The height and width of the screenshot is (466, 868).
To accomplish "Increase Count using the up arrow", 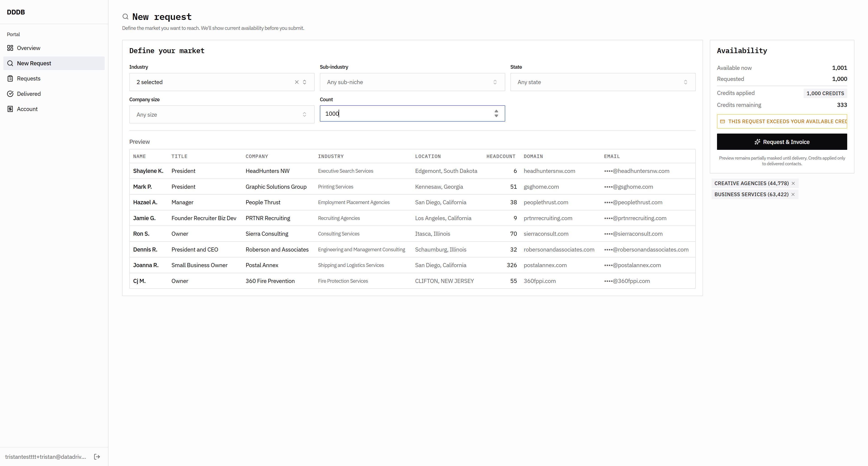I will 496,111.
